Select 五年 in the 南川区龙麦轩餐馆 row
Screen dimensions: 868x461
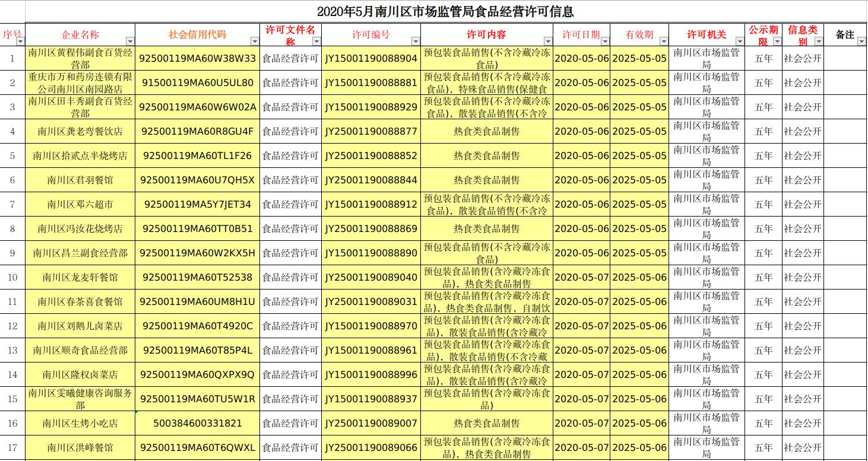[763, 277]
